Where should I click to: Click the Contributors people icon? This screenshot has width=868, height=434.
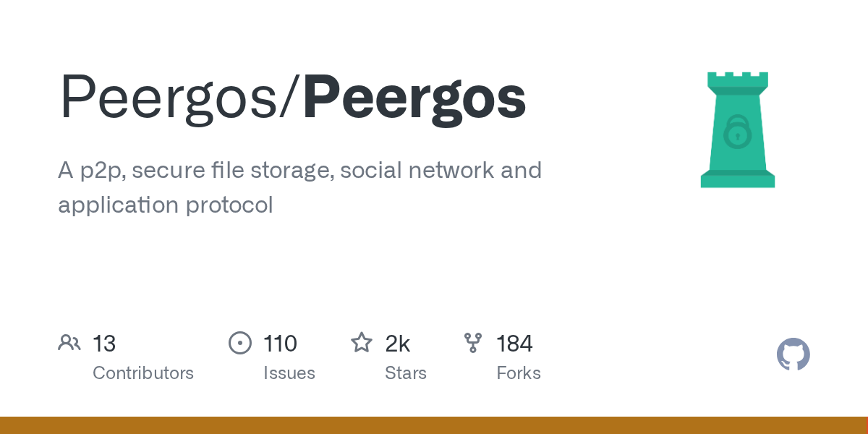(69, 343)
